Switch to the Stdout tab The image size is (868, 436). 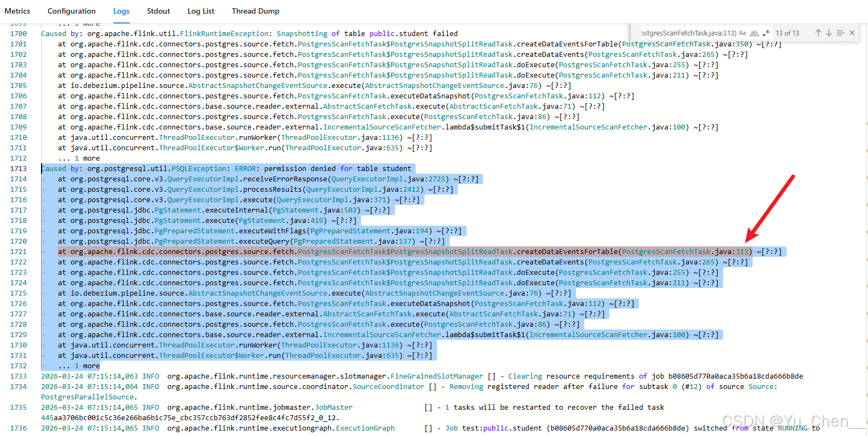pyautogui.click(x=159, y=11)
